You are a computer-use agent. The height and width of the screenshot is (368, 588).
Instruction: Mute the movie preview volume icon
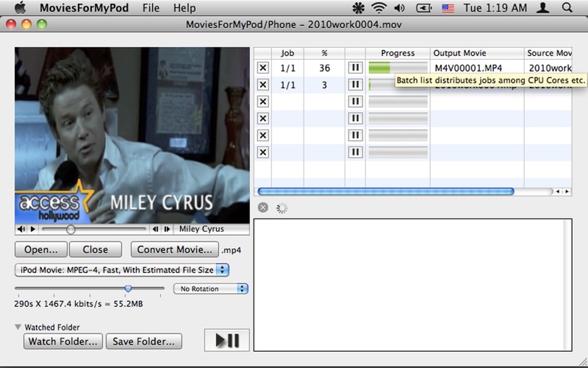point(20,229)
